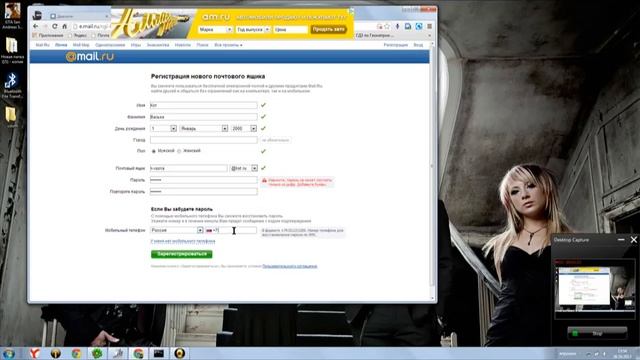The width and height of the screenshot is (640, 360).
Task: Open the yellow folder below the Bluetooth shortcut
Action: (11, 116)
